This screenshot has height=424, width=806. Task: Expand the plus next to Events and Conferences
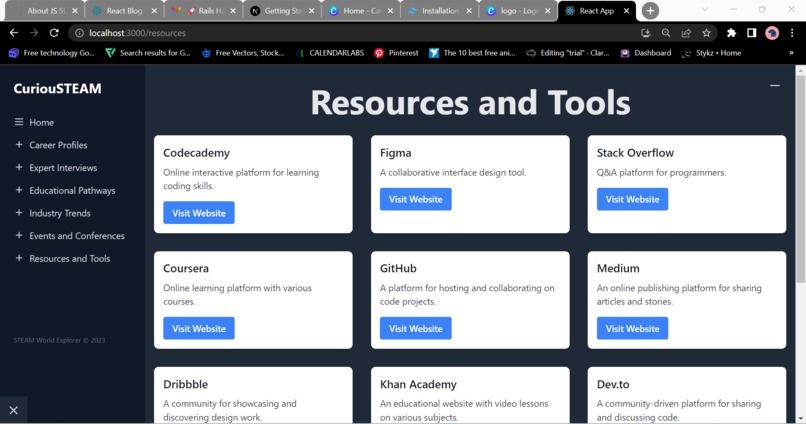click(19, 235)
